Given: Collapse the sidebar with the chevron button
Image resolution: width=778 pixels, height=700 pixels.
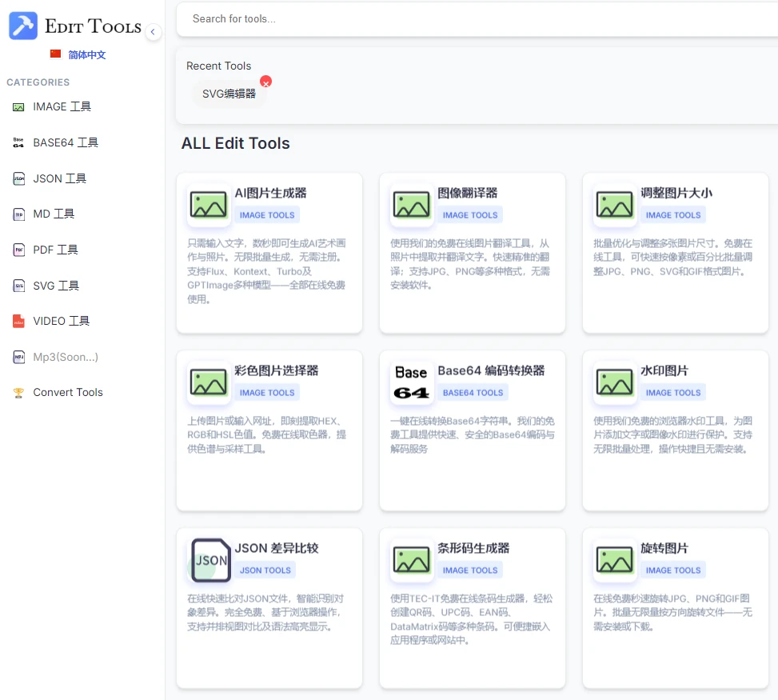Looking at the screenshot, I should tap(154, 32).
